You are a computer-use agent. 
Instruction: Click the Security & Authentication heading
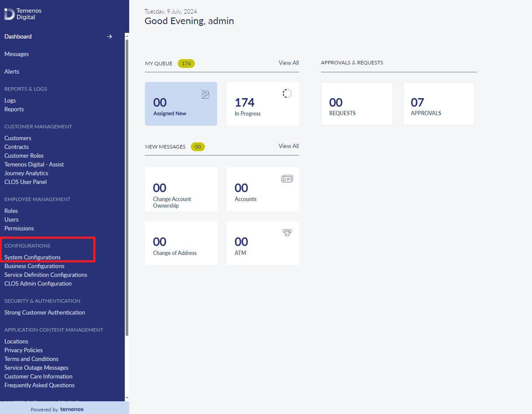click(42, 301)
